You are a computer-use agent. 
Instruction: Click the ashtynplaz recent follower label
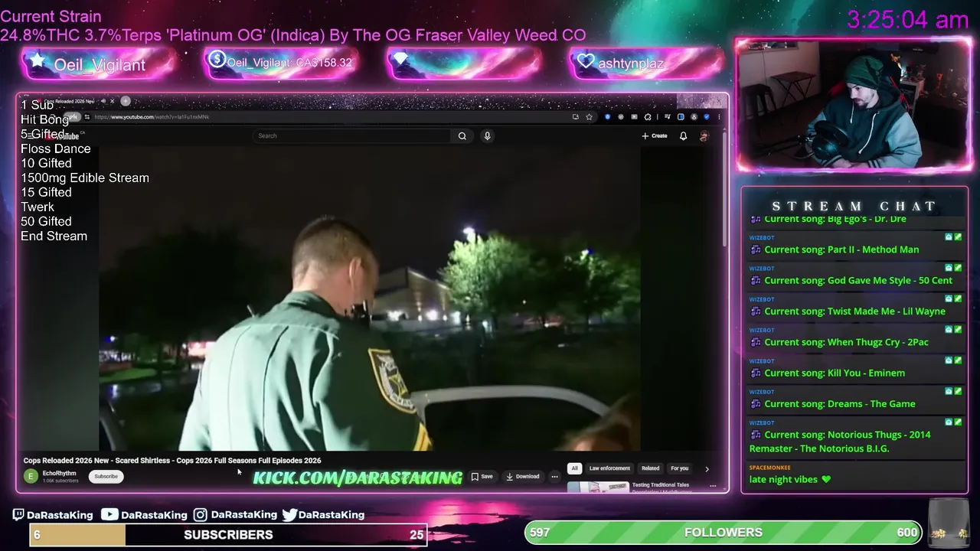(x=630, y=64)
